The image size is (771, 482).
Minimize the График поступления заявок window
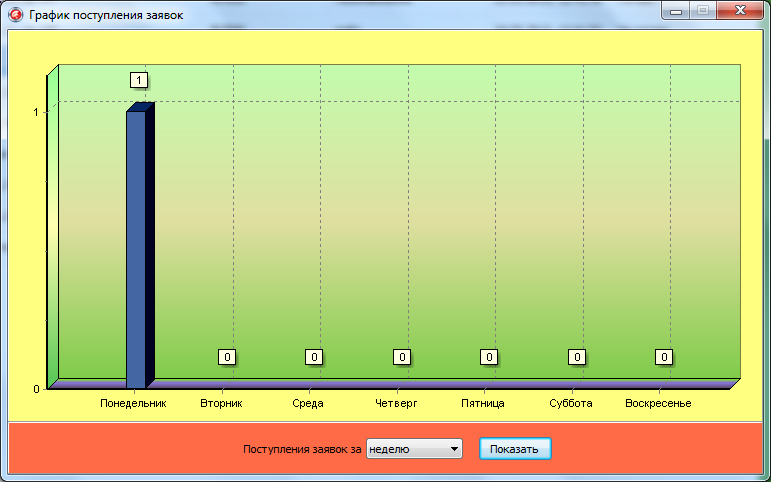point(677,10)
